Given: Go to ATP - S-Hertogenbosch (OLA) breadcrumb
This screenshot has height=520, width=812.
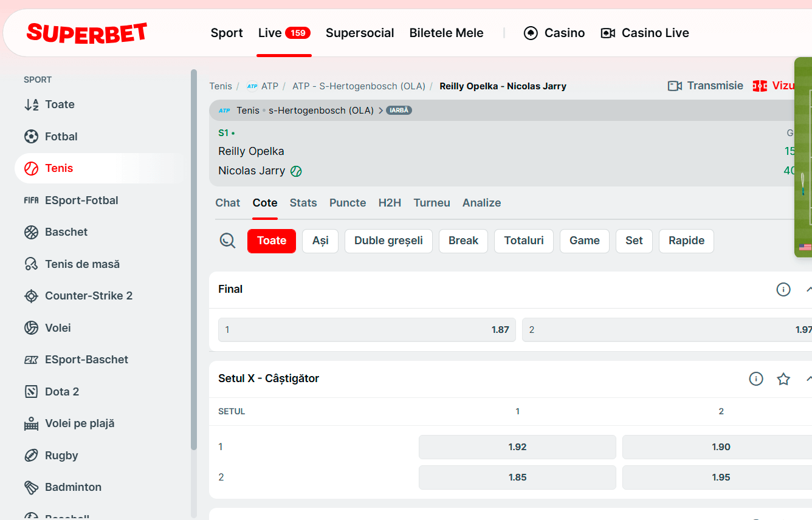Looking at the screenshot, I should coord(359,86).
